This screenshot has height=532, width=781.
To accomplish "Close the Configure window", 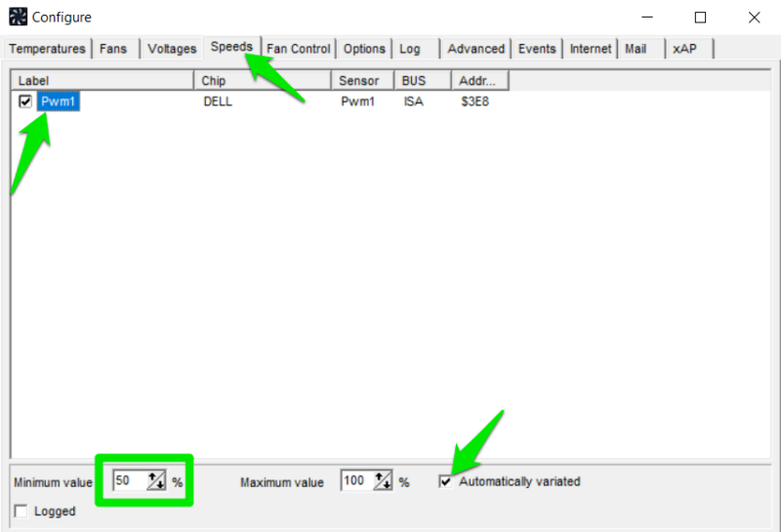I will (754, 17).
